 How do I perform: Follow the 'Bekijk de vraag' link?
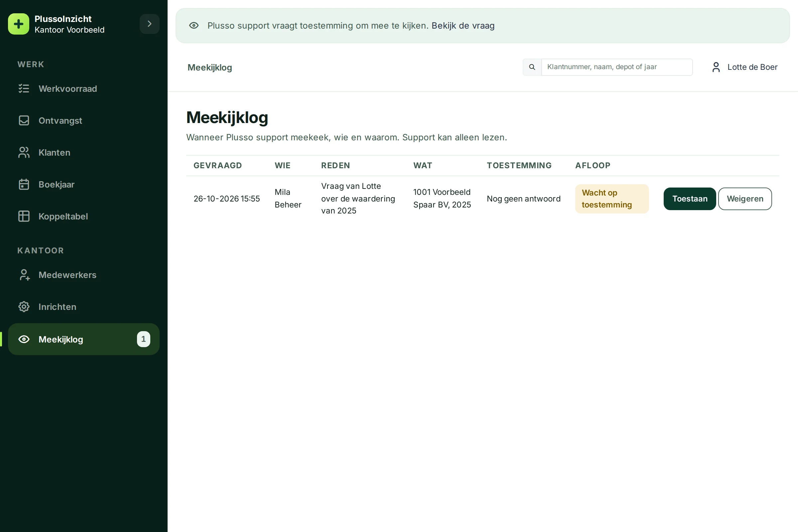[463, 26]
